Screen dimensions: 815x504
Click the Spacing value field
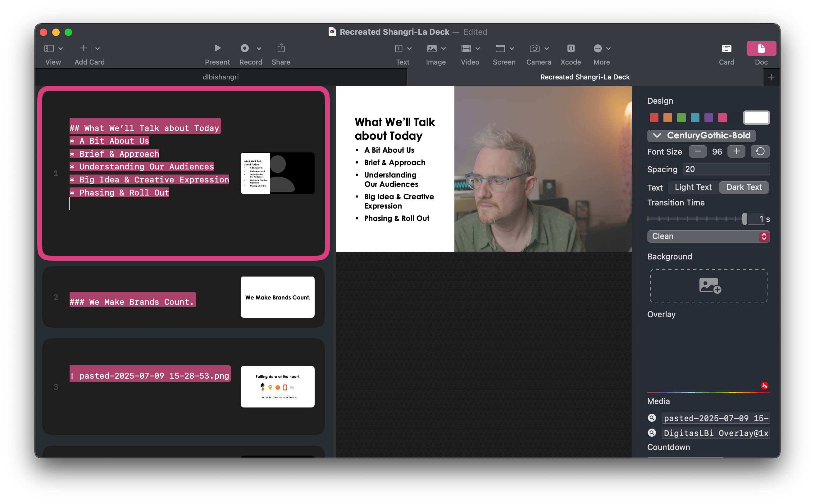[726, 169]
